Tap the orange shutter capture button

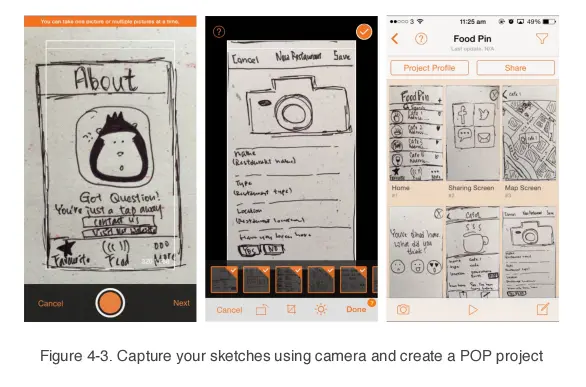tap(110, 303)
